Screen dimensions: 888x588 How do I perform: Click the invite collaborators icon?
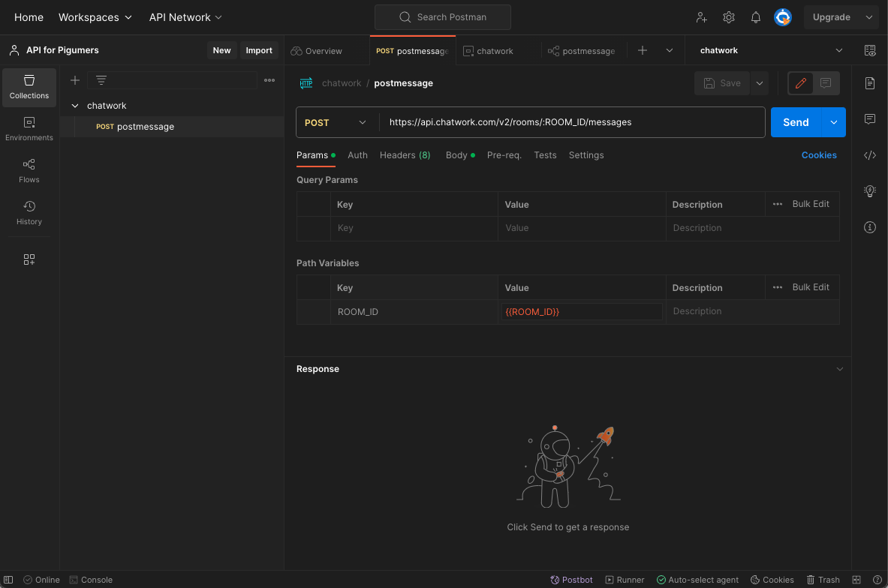[701, 17]
